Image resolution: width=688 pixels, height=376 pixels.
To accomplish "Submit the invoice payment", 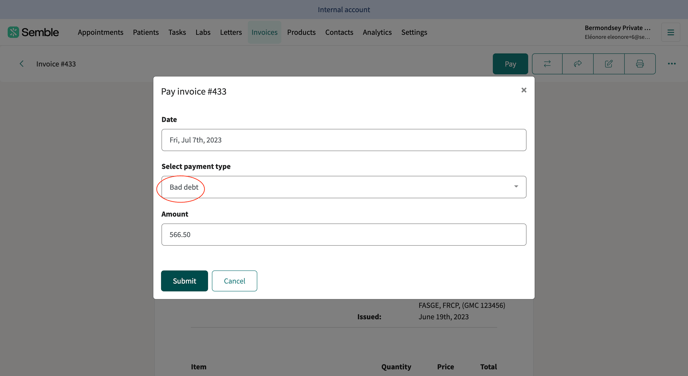I will pyautogui.click(x=184, y=281).
